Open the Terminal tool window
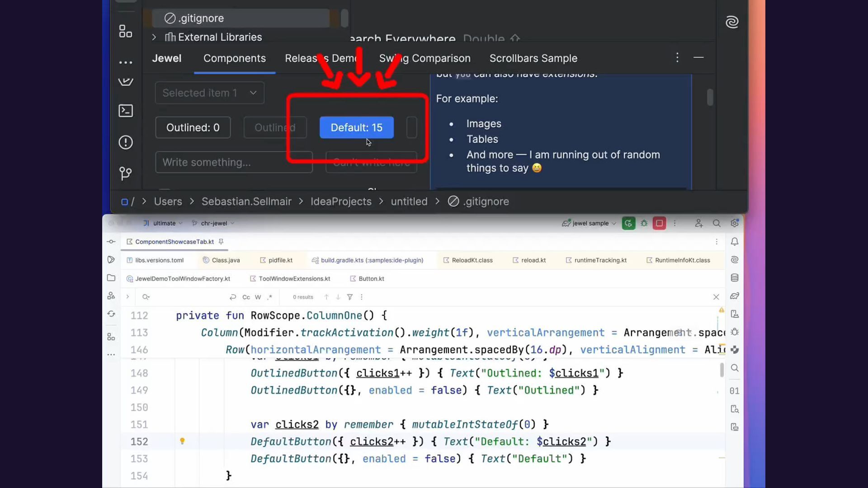The height and width of the screenshot is (488, 868). click(126, 111)
